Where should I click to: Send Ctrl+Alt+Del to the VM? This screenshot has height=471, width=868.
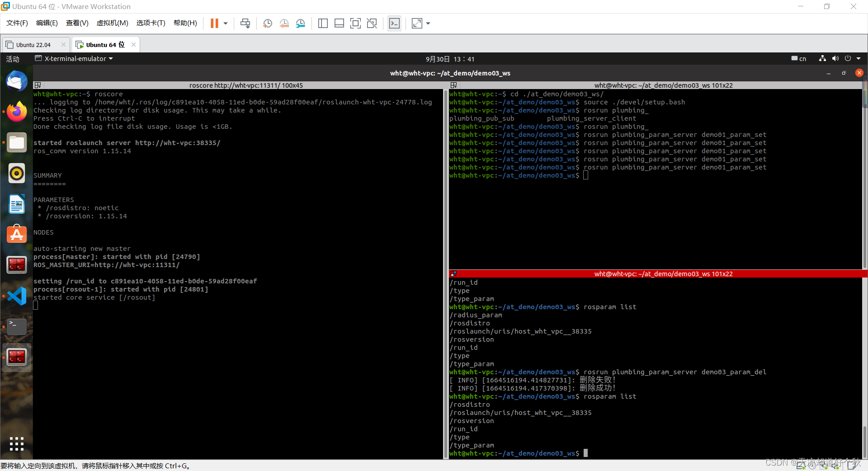click(x=245, y=23)
